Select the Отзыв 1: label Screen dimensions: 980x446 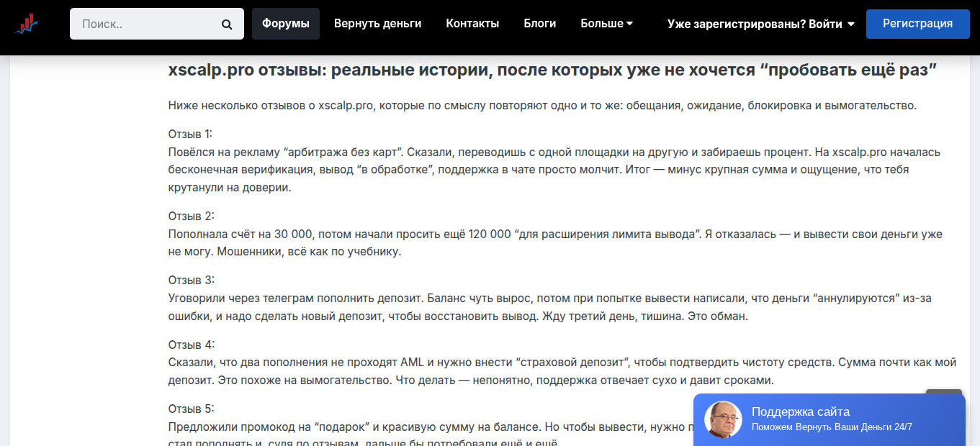(191, 134)
